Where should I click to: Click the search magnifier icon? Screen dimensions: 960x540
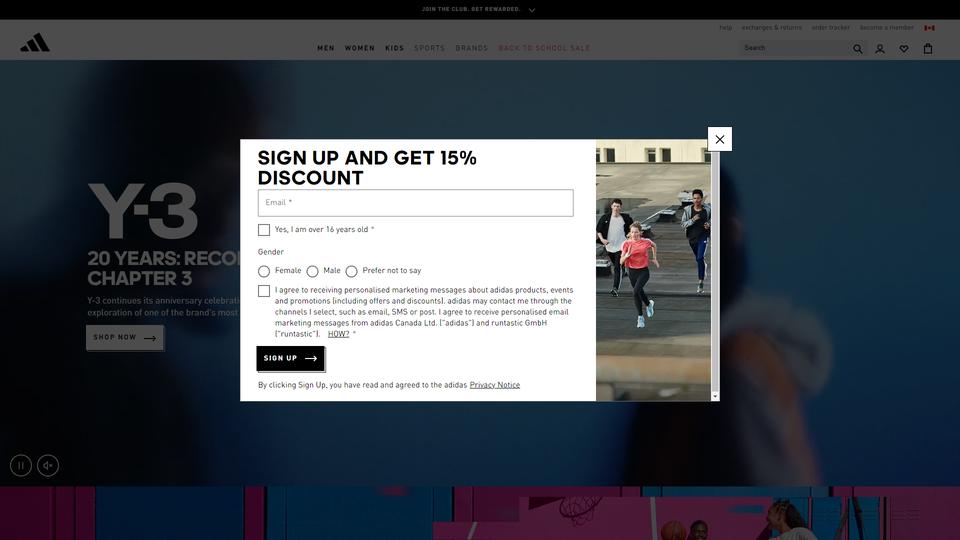[858, 49]
